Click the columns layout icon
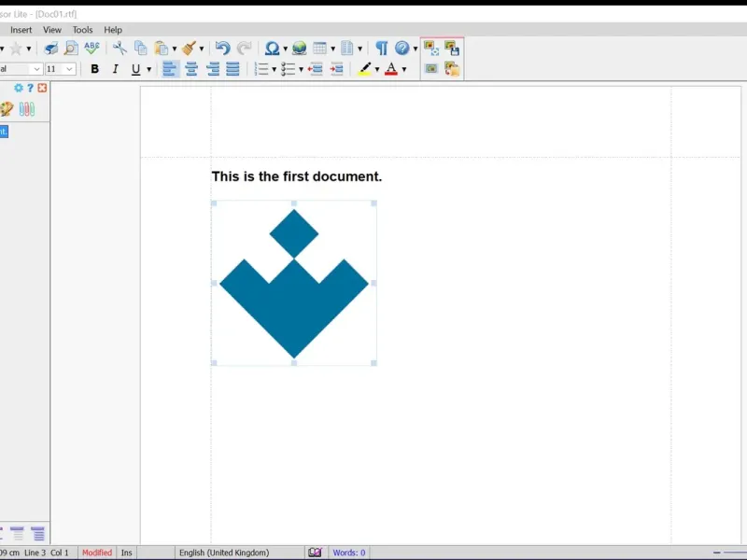The width and height of the screenshot is (747, 560). (x=347, y=49)
